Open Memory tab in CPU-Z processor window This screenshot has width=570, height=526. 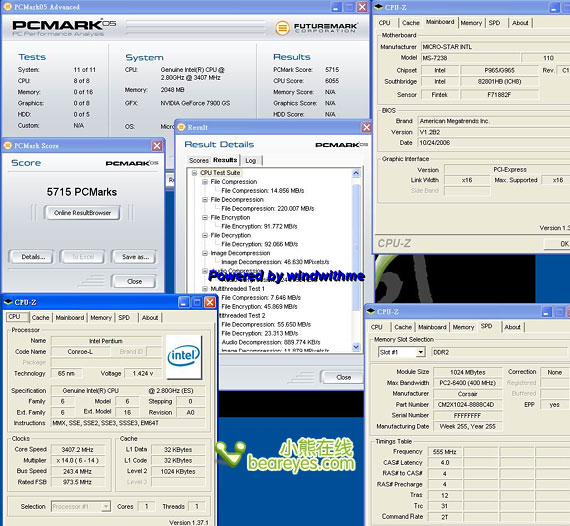click(x=101, y=317)
